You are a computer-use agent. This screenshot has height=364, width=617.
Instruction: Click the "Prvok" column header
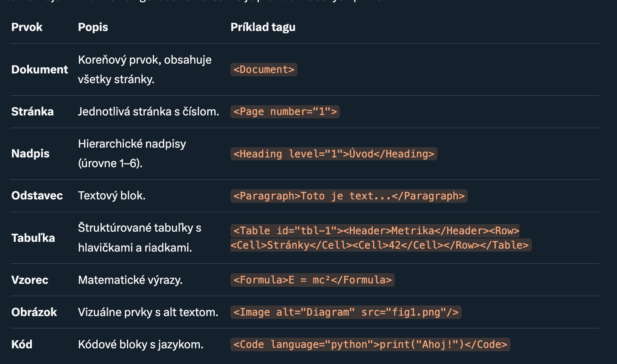pyautogui.click(x=27, y=27)
